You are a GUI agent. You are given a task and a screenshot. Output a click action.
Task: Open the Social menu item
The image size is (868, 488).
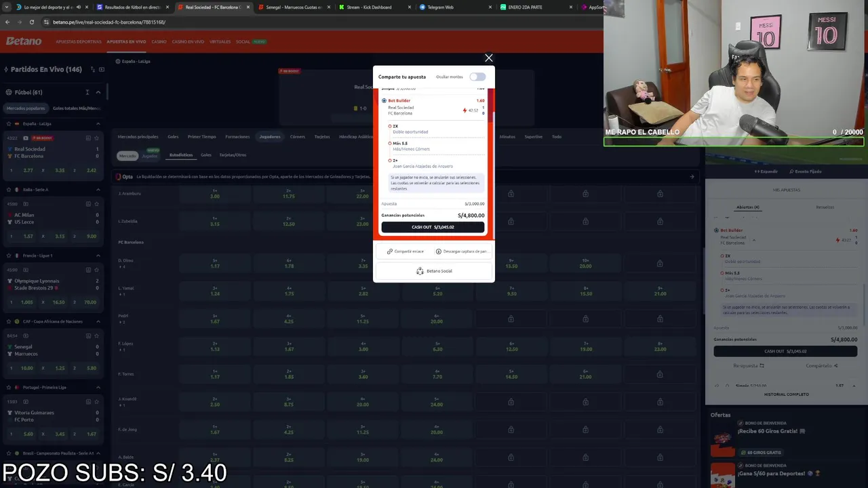(243, 41)
